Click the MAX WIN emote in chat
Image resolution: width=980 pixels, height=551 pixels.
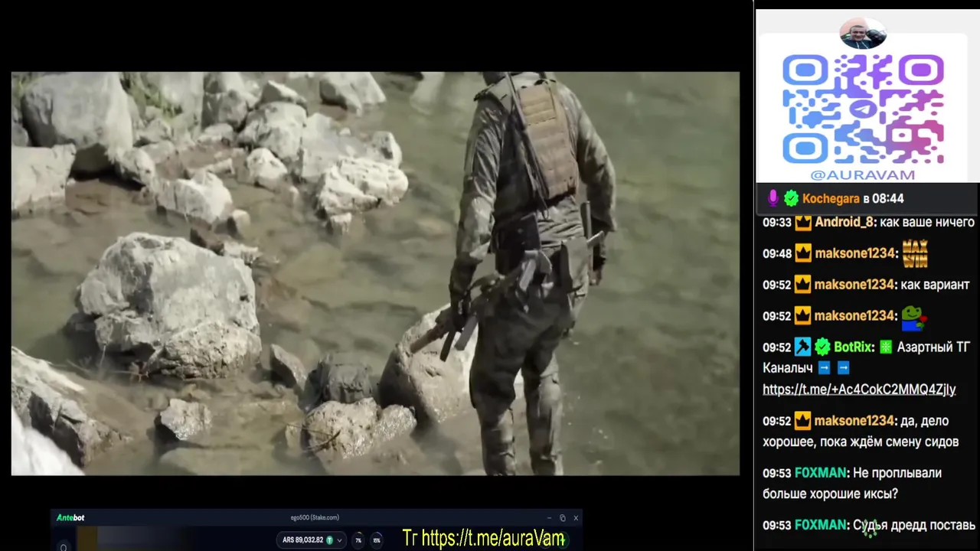(915, 253)
